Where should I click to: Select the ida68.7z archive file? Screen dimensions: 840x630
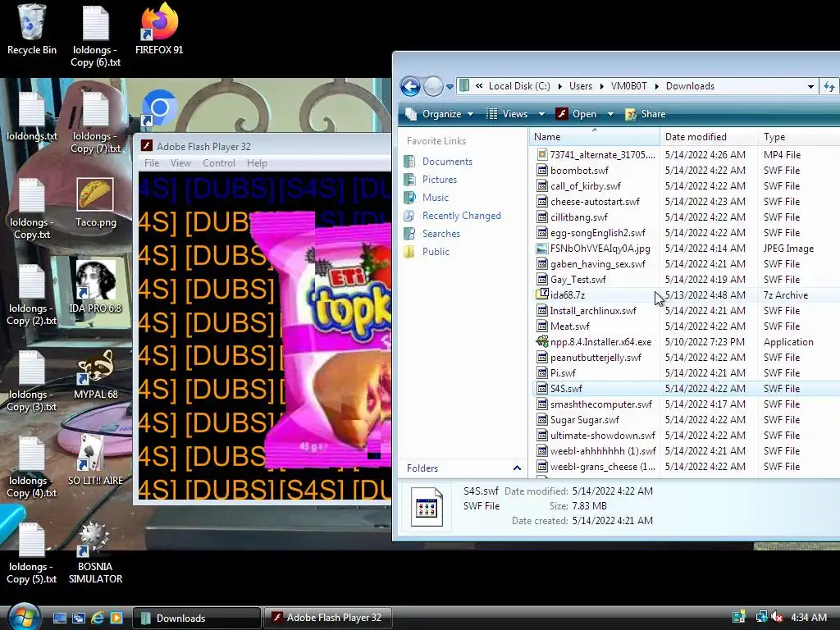click(x=568, y=294)
